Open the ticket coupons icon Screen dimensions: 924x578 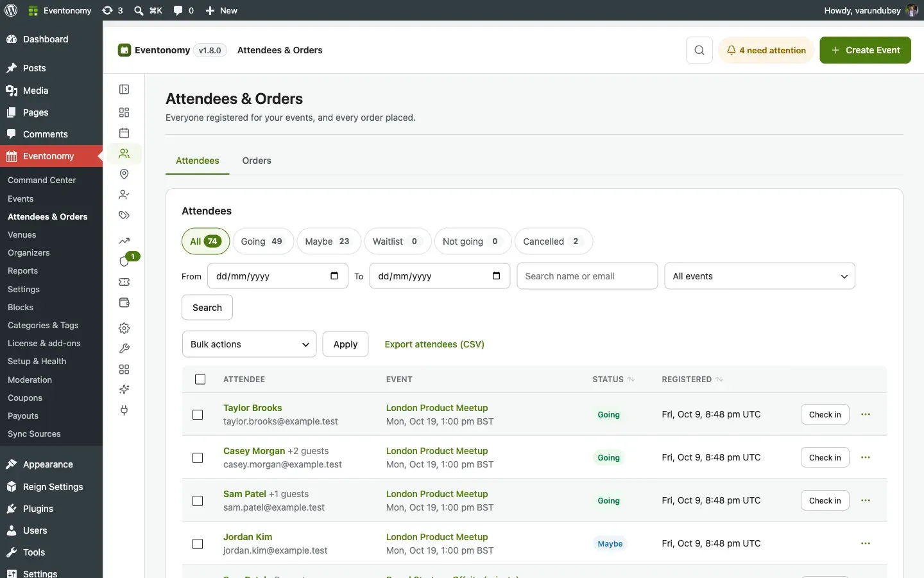[x=124, y=282]
